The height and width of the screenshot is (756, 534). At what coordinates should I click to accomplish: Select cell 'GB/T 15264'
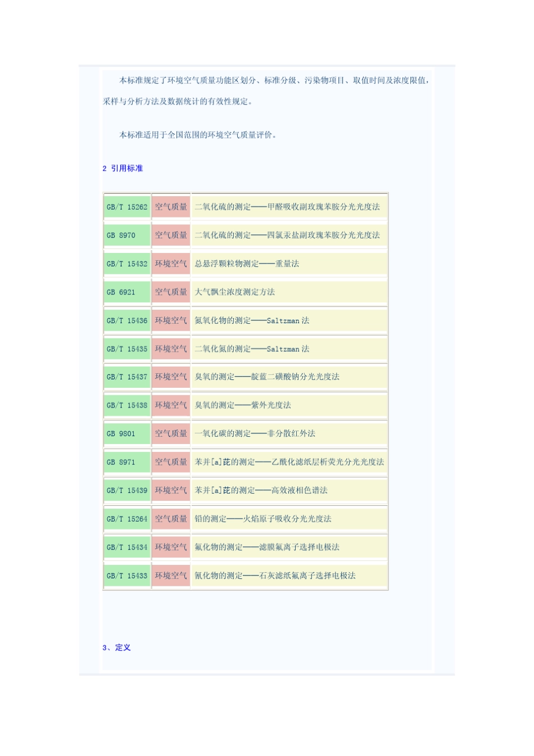tap(127, 519)
